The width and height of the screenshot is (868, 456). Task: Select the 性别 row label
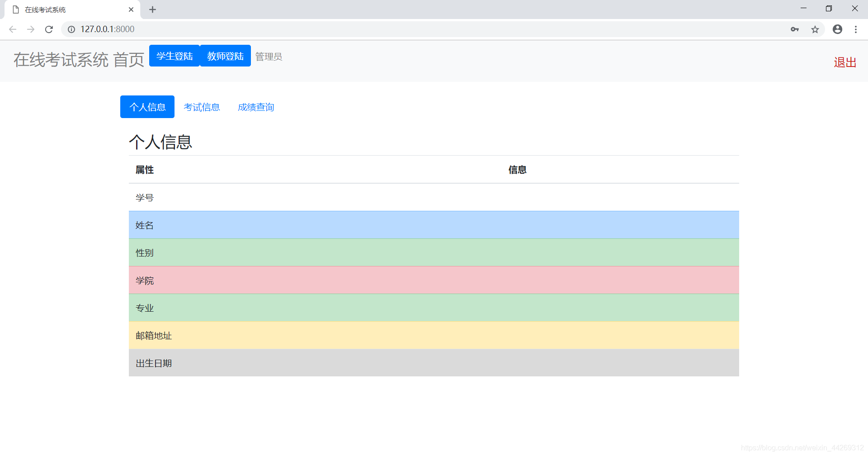(145, 253)
